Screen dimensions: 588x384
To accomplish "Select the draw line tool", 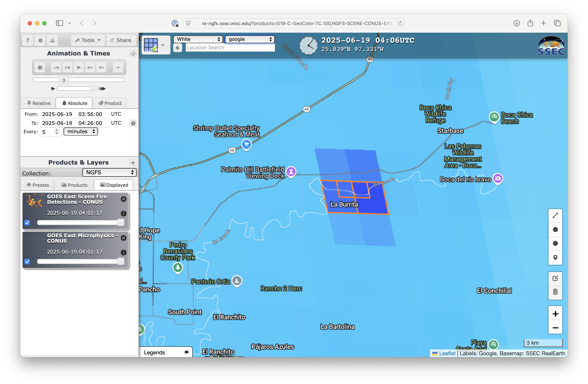I will (555, 216).
